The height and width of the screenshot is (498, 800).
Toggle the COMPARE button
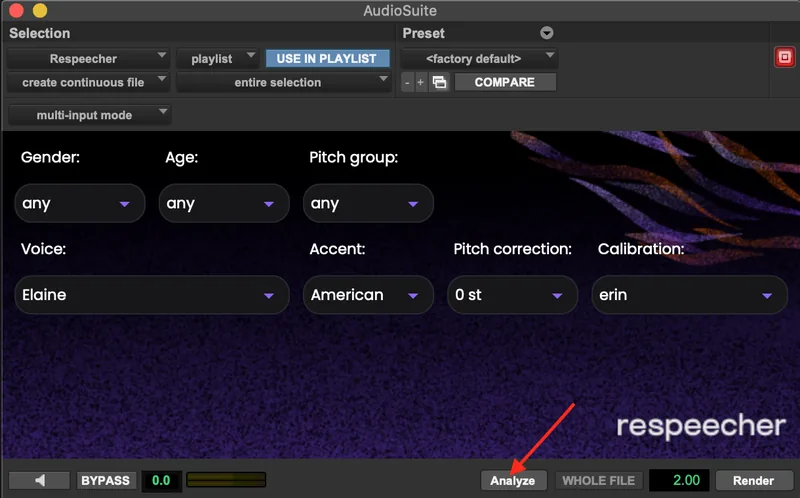click(x=505, y=82)
